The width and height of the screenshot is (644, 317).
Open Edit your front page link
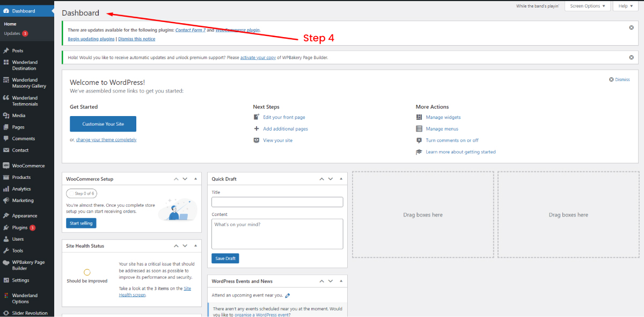pos(284,117)
